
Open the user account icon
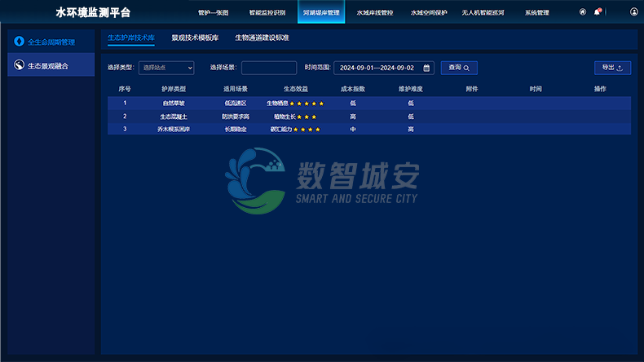click(x=633, y=12)
